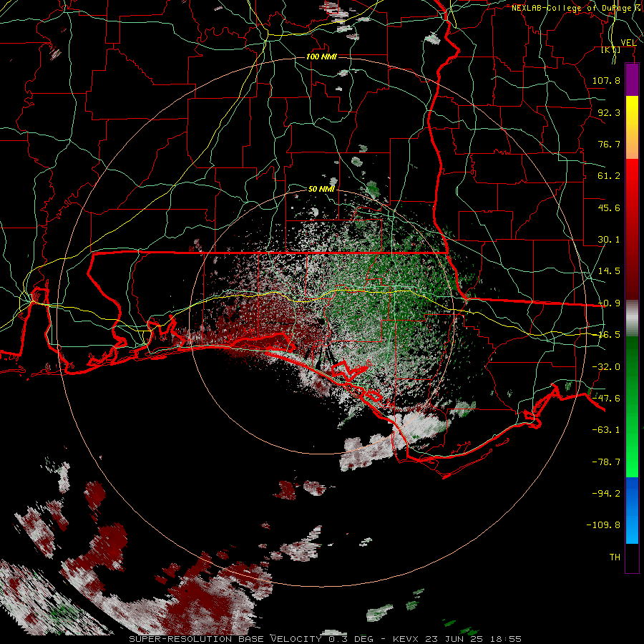Click the -94.2 value on velocity scale
This screenshot has width=644, height=644.
point(606,493)
